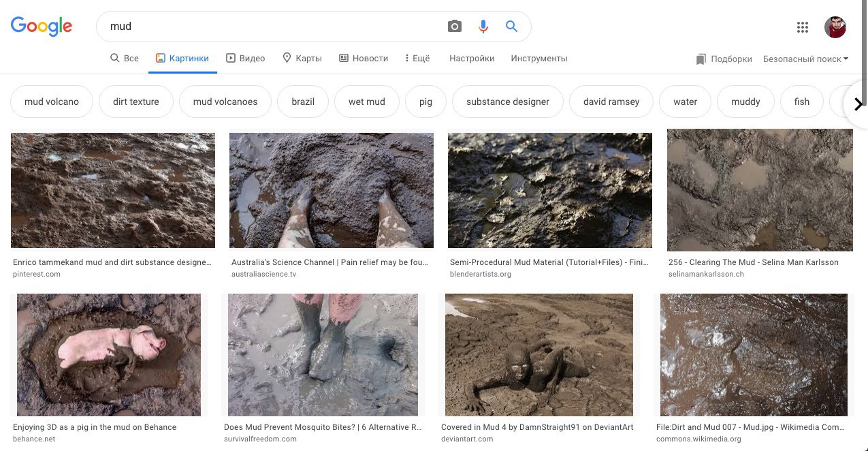Select the mud volcano chip
Image resolution: width=868 pixels, height=451 pixels.
coord(52,102)
